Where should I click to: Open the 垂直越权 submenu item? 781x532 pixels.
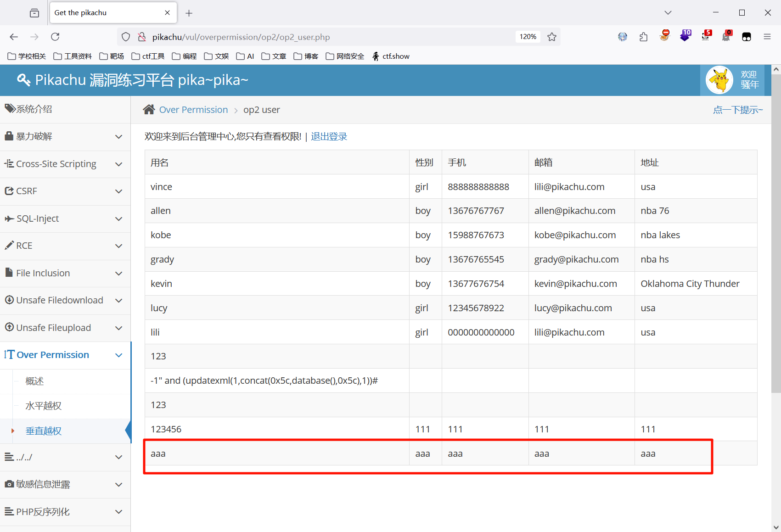(65, 431)
